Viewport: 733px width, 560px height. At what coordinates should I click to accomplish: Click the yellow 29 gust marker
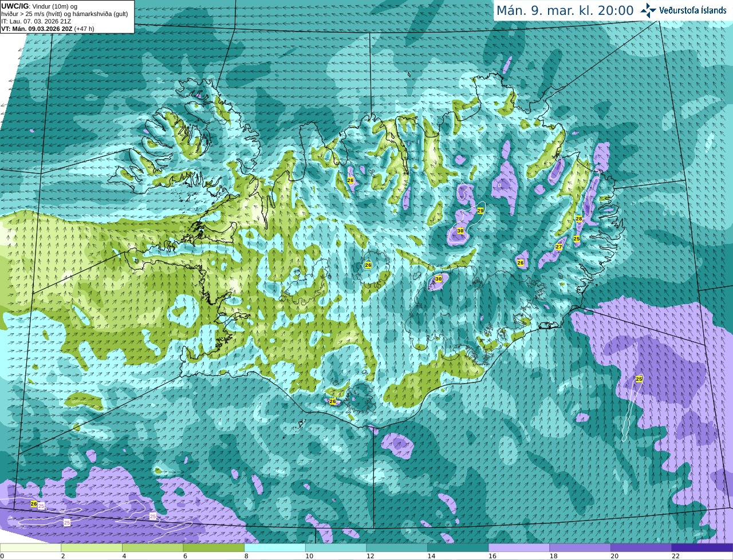pos(480,211)
